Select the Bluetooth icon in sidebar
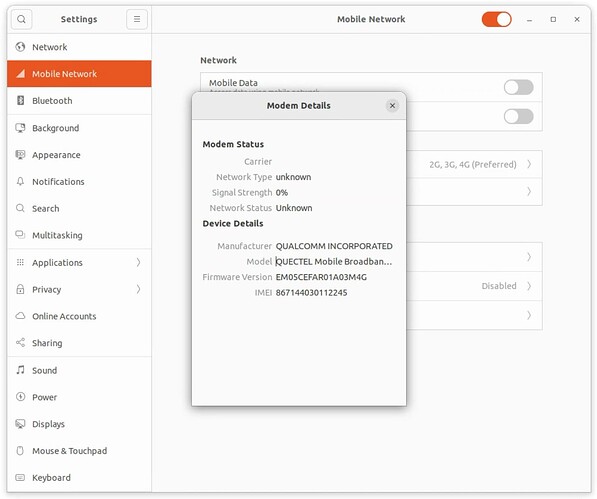 20,100
